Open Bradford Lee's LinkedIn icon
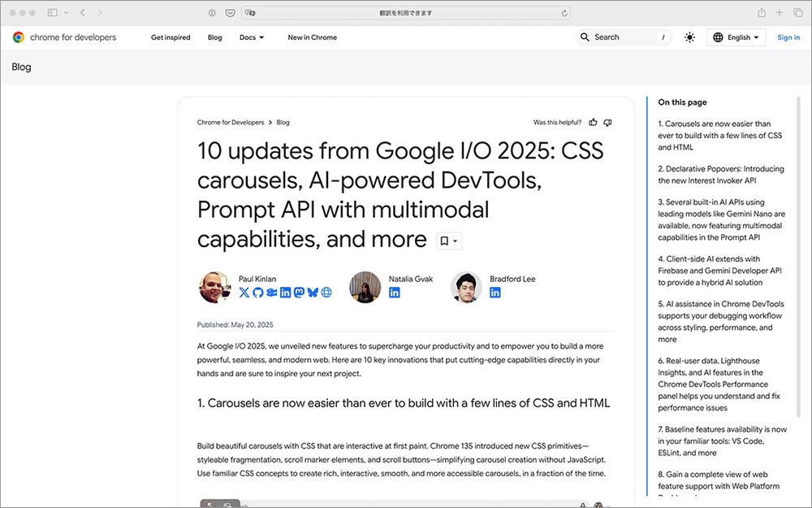The image size is (812, 508). [495, 293]
